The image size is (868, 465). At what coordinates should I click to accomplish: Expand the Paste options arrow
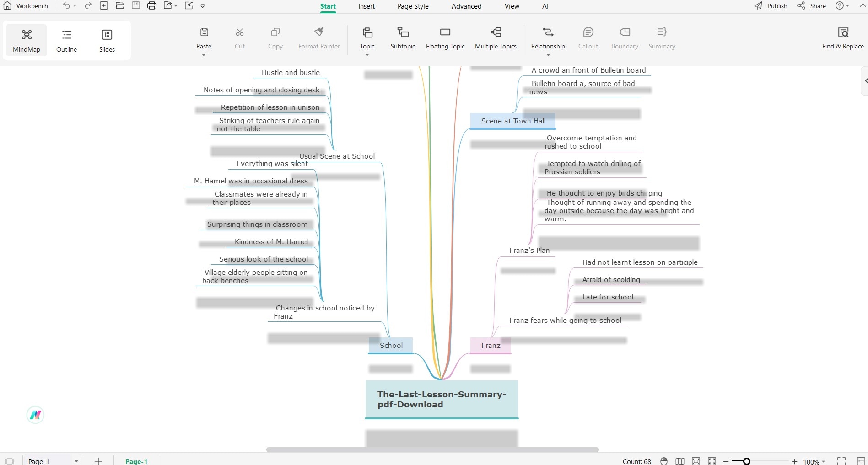pyautogui.click(x=204, y=55)
